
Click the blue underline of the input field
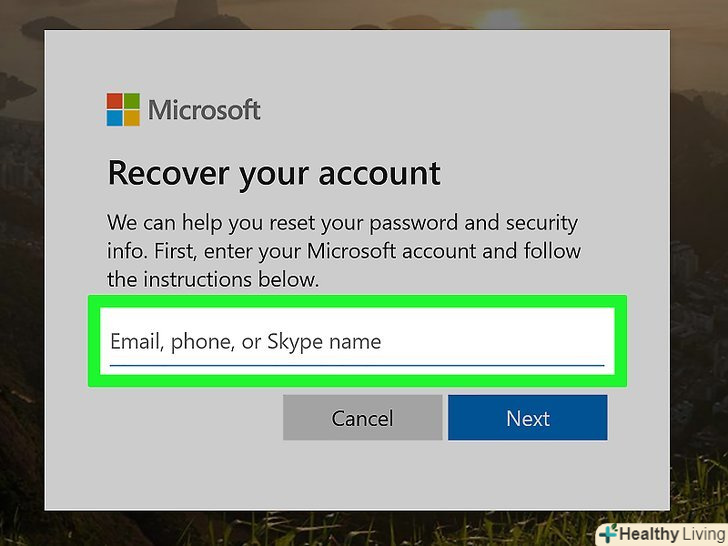coord(357,365)
